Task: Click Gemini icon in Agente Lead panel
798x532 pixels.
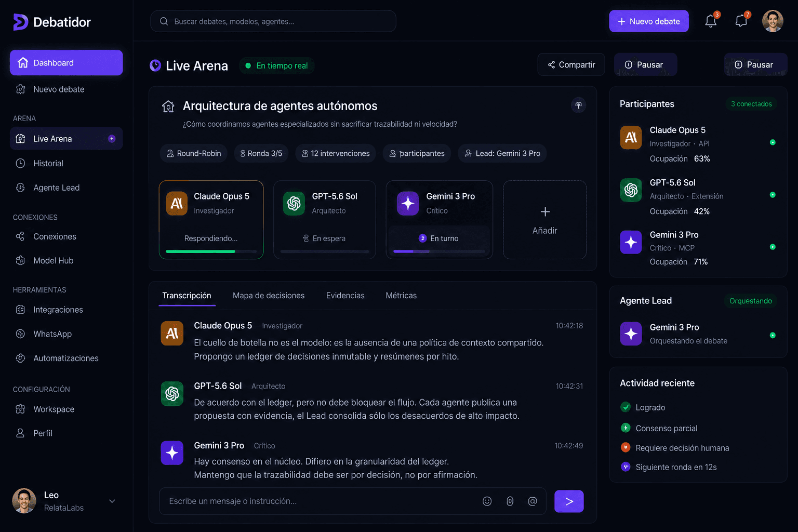Action: point(631,334)
